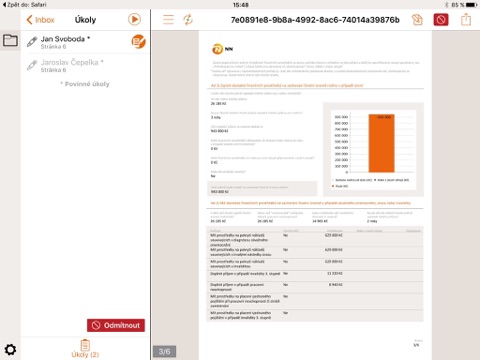Open the folder icon in left sidebar
The image size is (480, 360).
coord(10,40)
